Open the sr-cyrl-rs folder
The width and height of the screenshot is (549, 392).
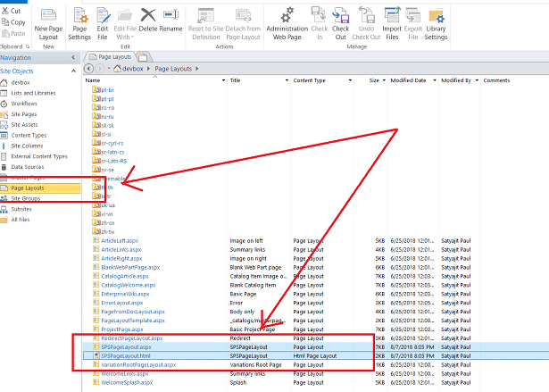pos(112,143)
